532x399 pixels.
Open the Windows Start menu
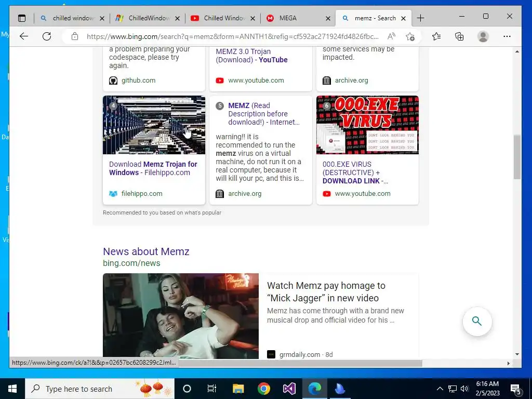[x=12, y=389]
